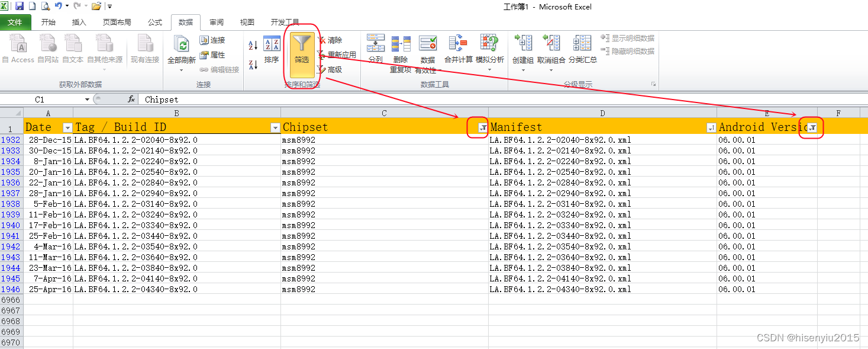Click the 属性 (Properties) button
The image size is (868, 349).
pyautogui.click(x=212, y=55)
